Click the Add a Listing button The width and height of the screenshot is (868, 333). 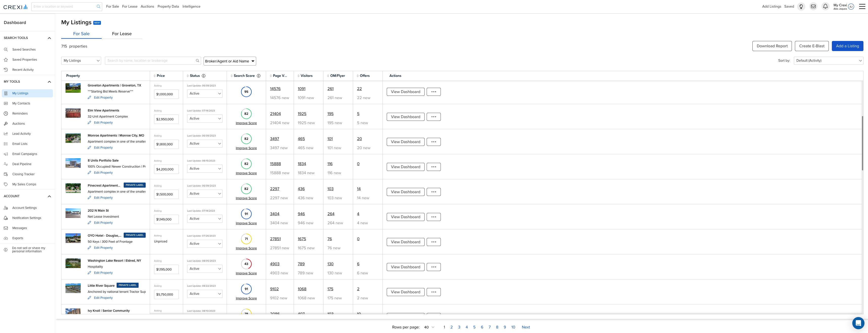point(848,46)
